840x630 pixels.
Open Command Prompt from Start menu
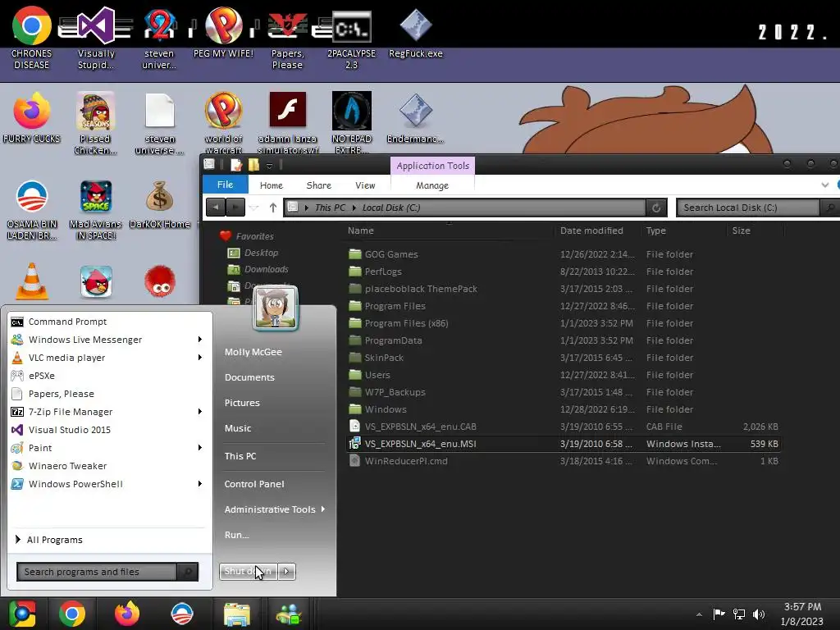click(67, 322)
